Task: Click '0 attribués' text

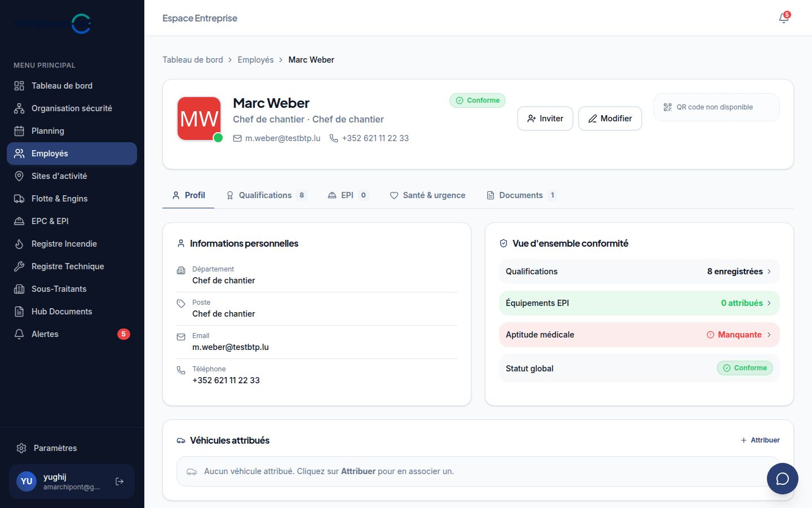Action: coord(742,303)
